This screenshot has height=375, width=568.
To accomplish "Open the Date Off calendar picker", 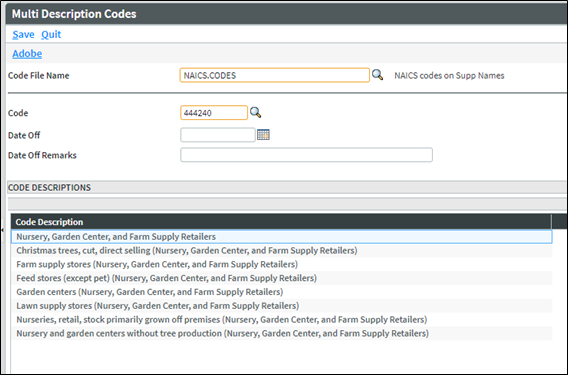I will 263,135.
